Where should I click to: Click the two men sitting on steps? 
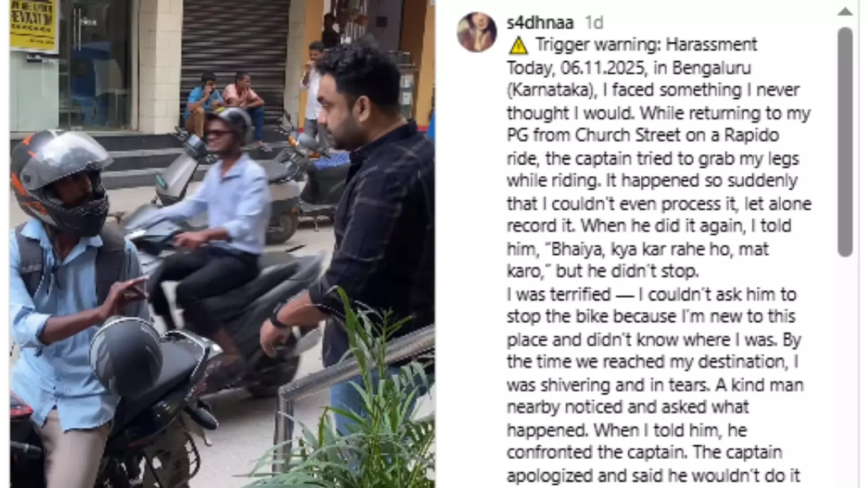(x=222, y=103)
